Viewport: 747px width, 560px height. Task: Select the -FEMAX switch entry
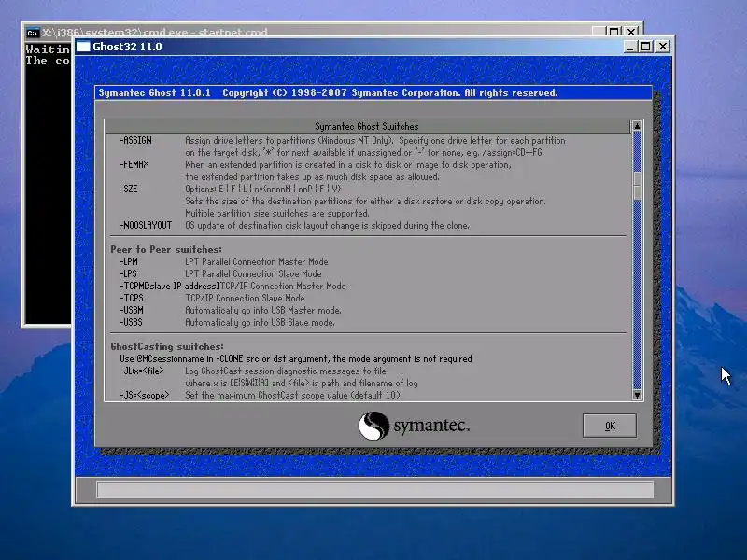tap(134, 165)
